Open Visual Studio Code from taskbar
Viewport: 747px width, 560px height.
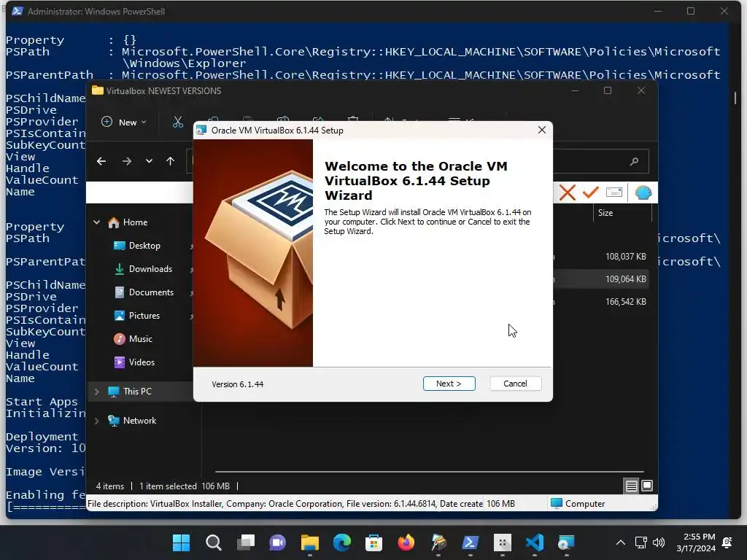(x=535, y=542)
